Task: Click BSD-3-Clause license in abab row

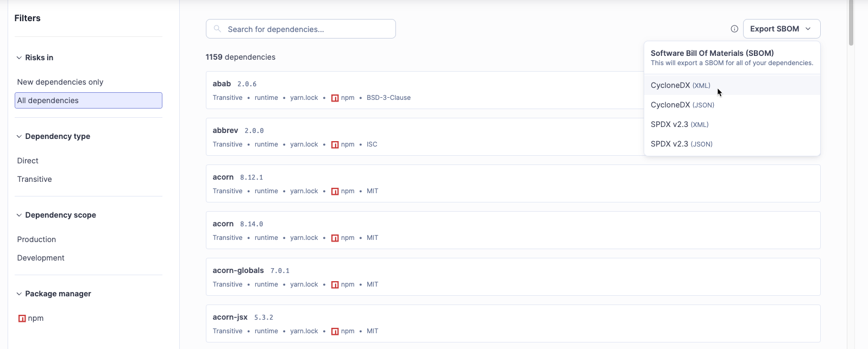Action: 388,98
